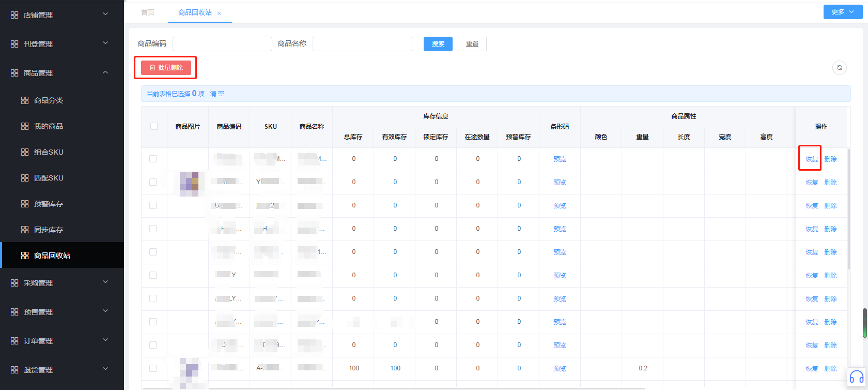Click the 重置 button
Screen dimensions: 868x390
pos(472,44)
